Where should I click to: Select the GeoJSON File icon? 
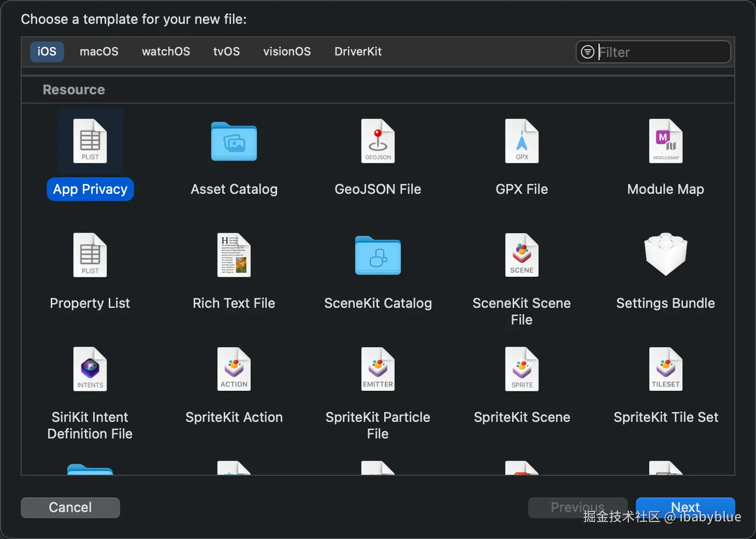click(x=378, y=141)
